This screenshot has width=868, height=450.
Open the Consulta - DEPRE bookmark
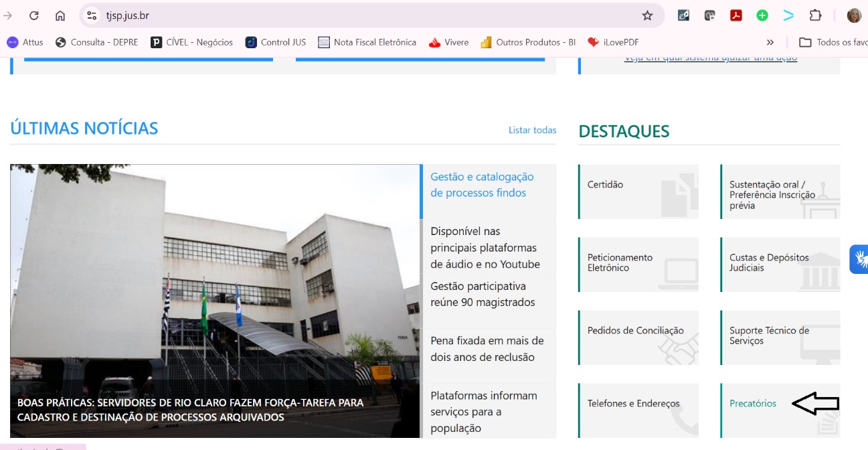coord(96,42)
